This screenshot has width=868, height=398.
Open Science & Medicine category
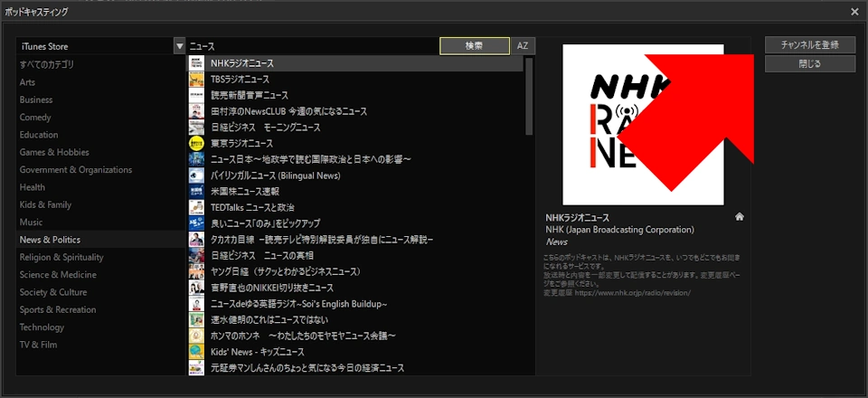pyautogui.click(x=100, y=275)
